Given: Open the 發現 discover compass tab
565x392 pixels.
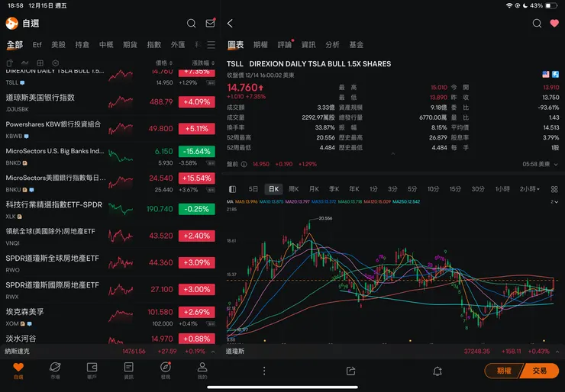Looking at the screenshot, I should pos(166,371).
